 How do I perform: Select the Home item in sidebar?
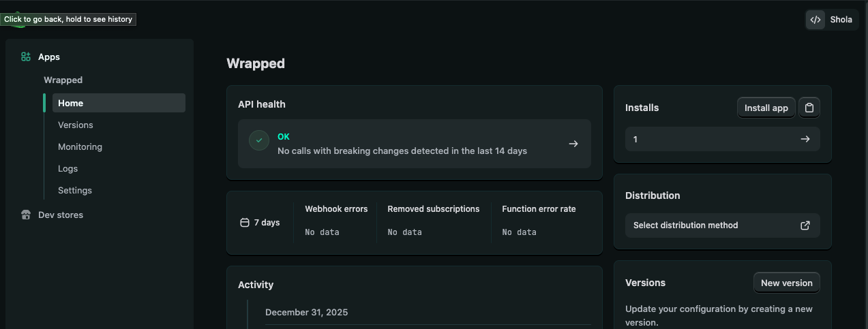71,104
